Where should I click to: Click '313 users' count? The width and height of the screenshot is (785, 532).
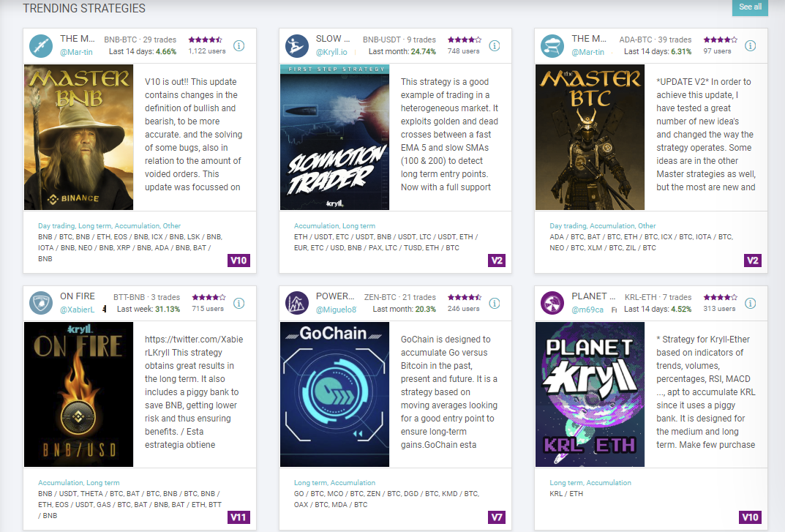(719, 309)
